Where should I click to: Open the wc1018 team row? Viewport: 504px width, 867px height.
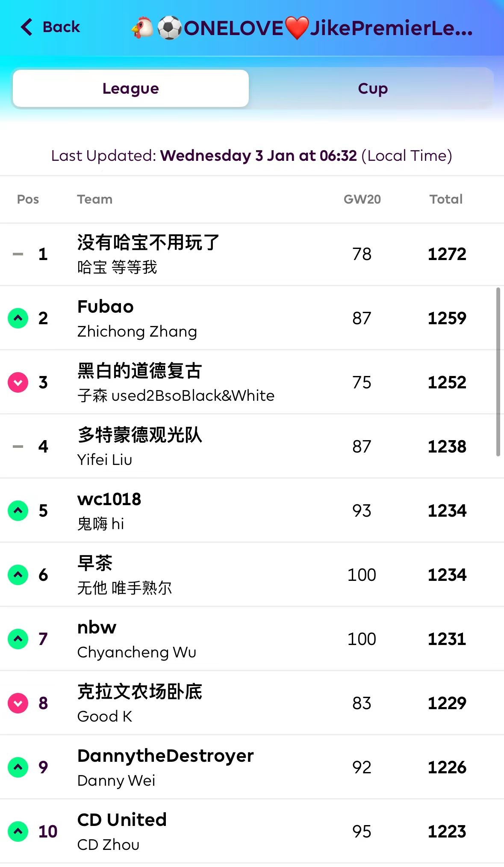(x=109, y=500)
